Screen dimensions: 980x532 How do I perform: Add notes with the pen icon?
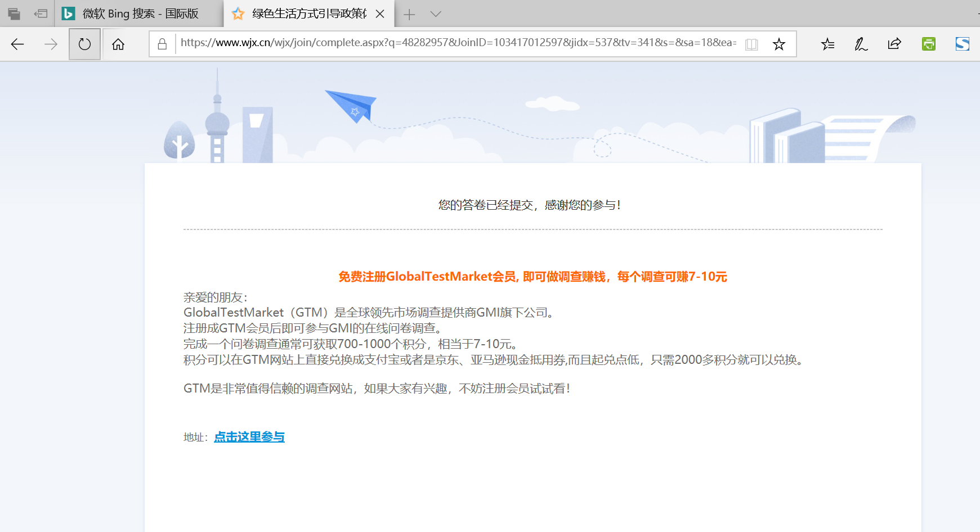pos(861,44)
